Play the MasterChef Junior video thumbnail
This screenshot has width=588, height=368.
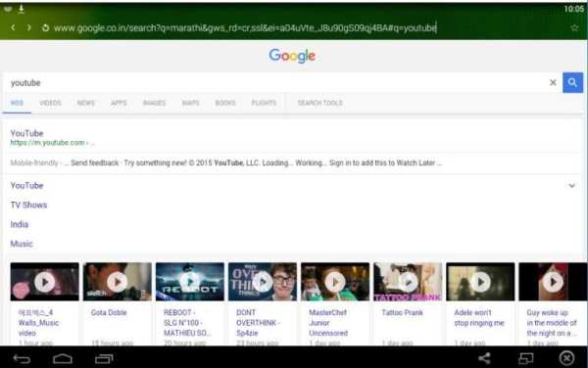[335, 282]
